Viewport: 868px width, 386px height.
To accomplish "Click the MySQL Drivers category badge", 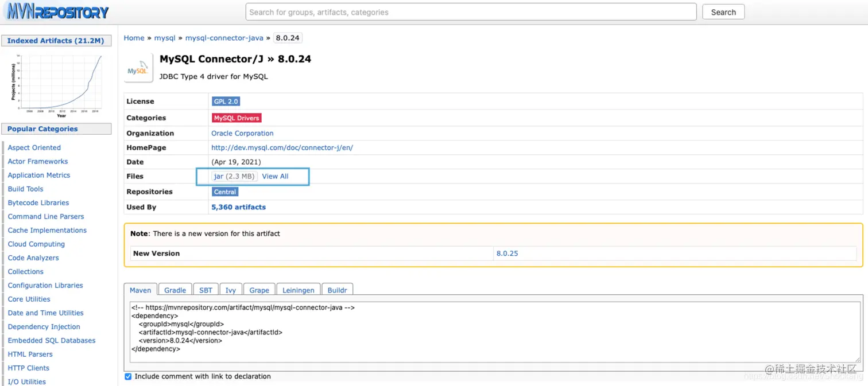I will pyautogui.click(x=237, y=118).
